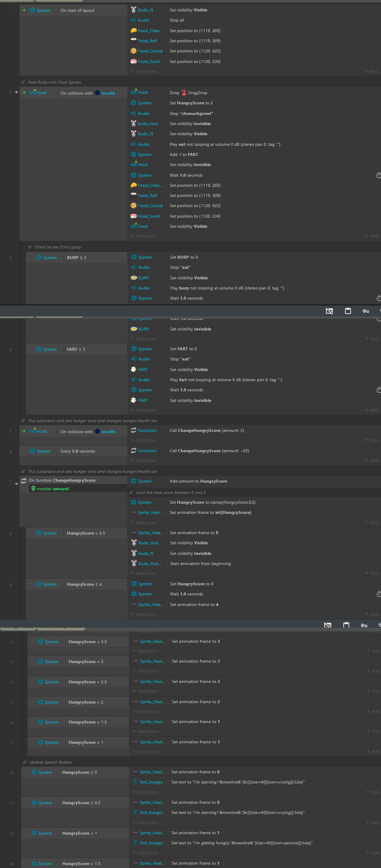Click System icon for Add 1 to FART
This screenshot has height=868, width=381.
[134, 155]
